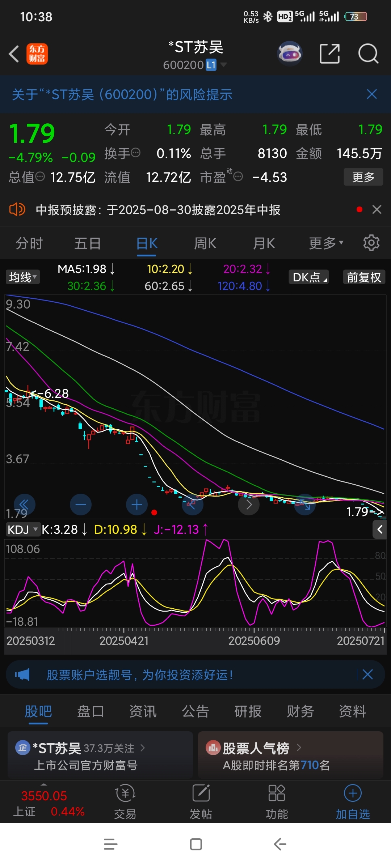Open the search magnifier icon

tap(368, 54)
